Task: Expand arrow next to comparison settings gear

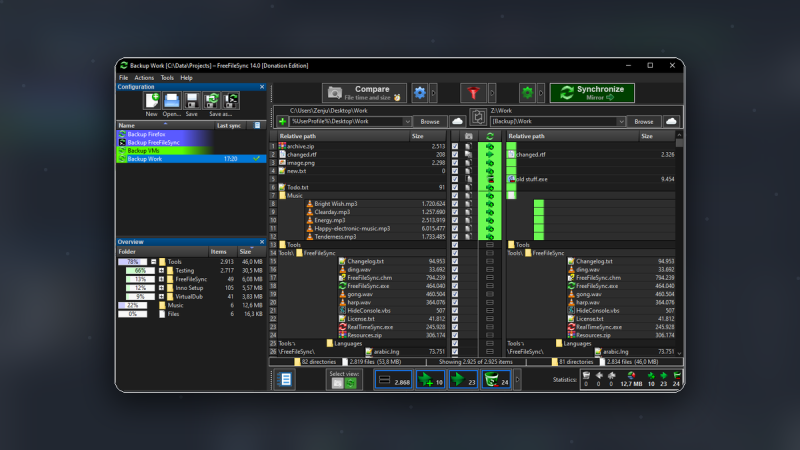Action: (434, 93)
